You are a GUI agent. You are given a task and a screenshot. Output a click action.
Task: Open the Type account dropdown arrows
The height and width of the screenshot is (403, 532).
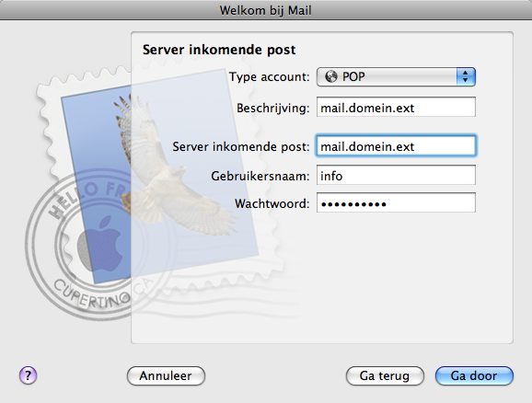(x=466, y=76)
